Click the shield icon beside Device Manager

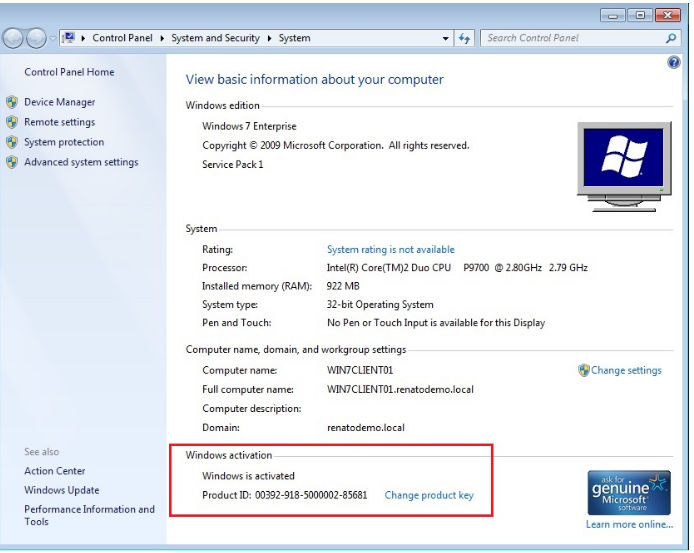(12, 102)
